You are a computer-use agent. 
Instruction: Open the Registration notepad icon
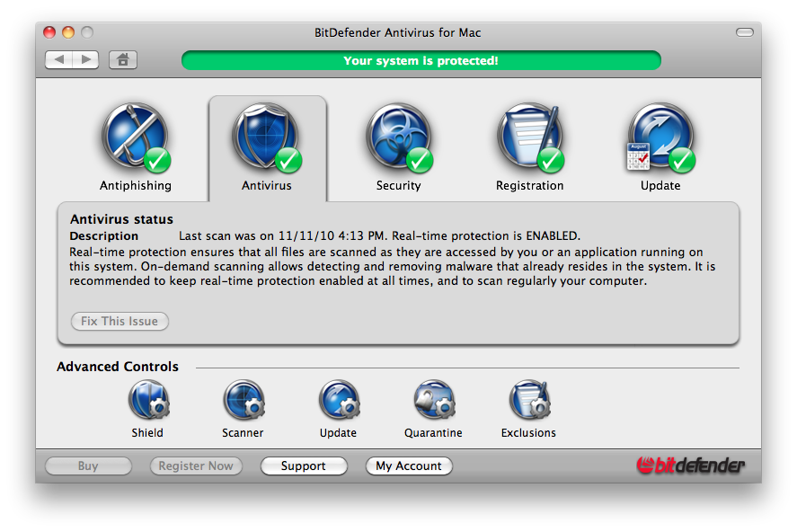(x=529, y=137)
